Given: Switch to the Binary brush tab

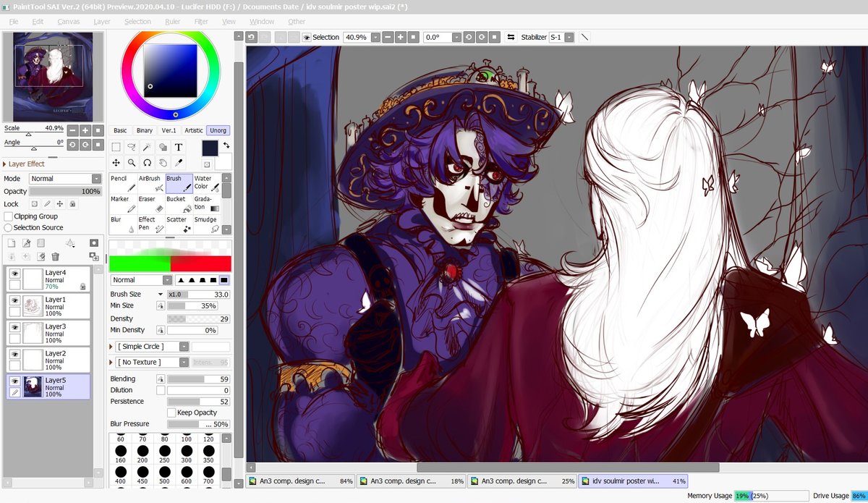Looking at the screenshot, I should click(x=145, y=130).
